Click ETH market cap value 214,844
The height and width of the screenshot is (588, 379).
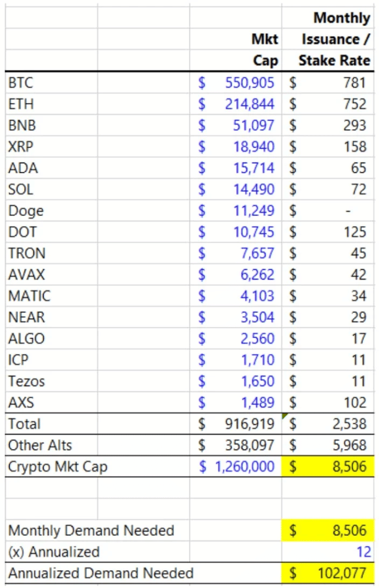click(x=250, y=105)
